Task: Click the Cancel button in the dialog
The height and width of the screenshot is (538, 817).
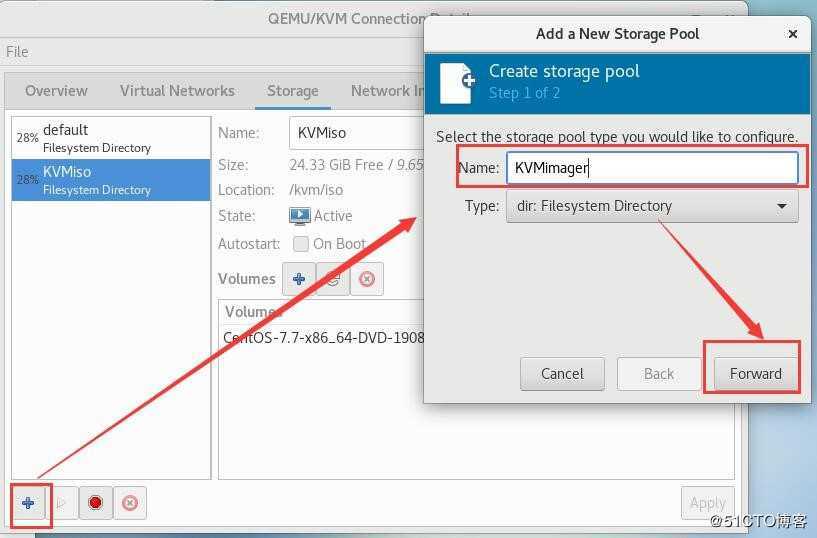Action: (x=562, y=373)
